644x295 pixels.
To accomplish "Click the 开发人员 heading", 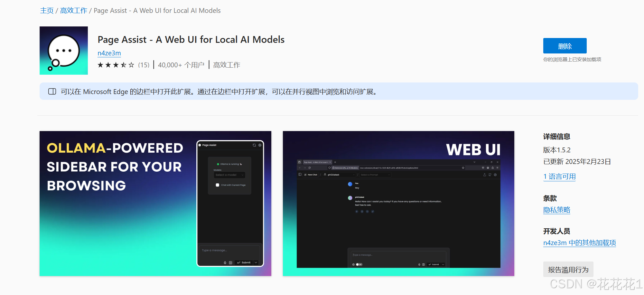I will tap(557, 231).
